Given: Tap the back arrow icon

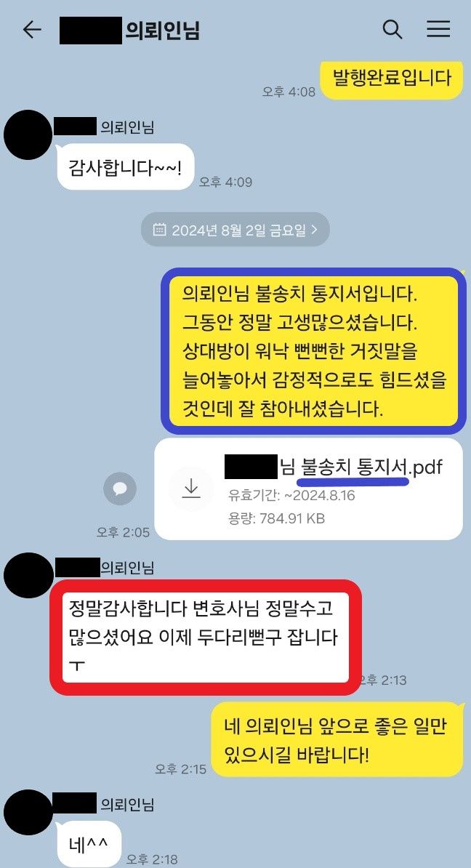Looking at the screenshot, I should tap(31, 29).
